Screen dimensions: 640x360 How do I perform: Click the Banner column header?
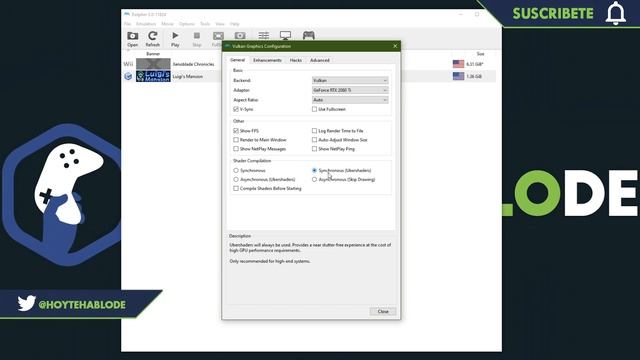(153, 54)
